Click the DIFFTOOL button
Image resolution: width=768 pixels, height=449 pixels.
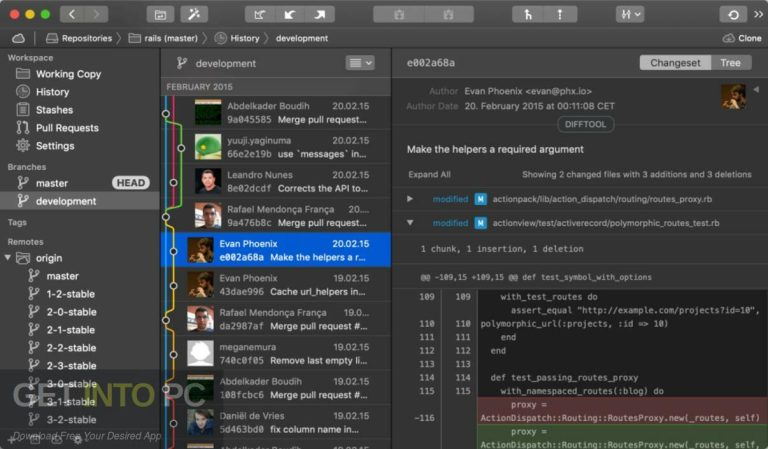click(585, 125)
